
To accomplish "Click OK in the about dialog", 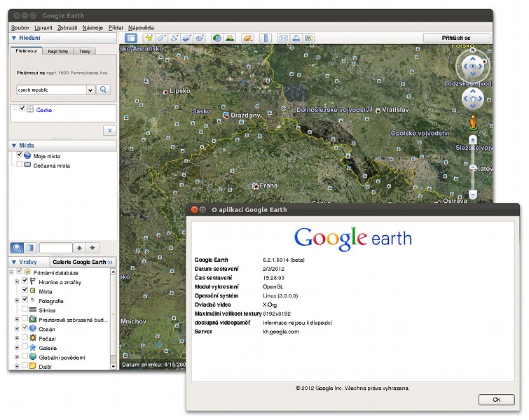I will (496, 400).
